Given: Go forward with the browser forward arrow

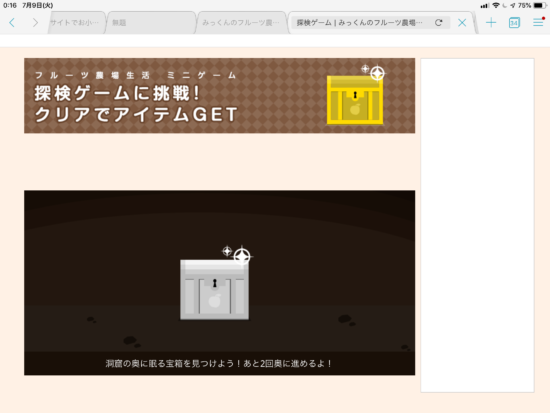Looking at the screenshot, I should point(35,23).
